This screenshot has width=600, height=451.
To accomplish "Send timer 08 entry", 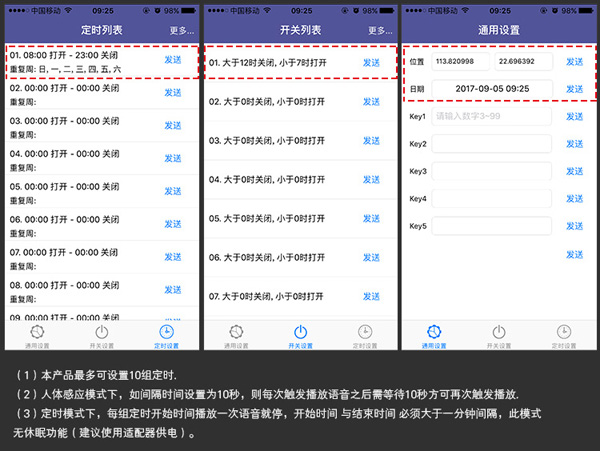I will [x=173, y=290].
